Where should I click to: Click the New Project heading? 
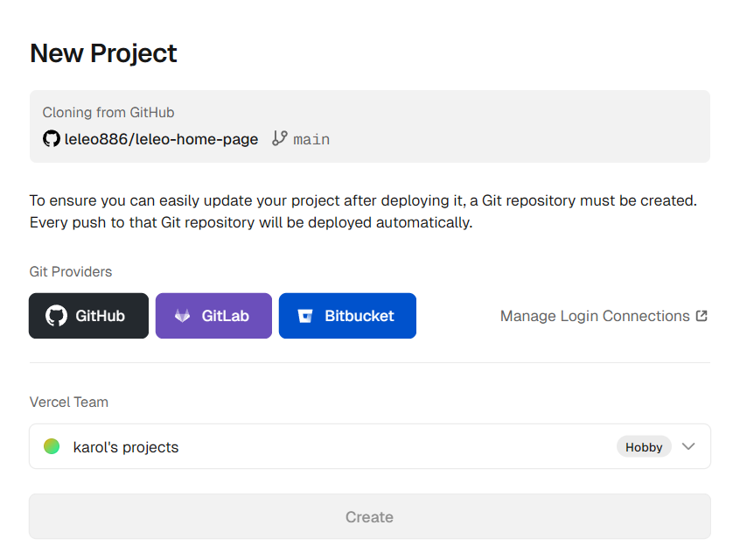(103, 53)
